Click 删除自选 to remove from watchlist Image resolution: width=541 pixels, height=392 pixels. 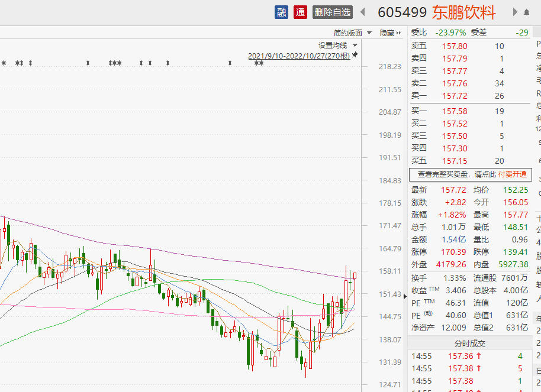point(333,12)
